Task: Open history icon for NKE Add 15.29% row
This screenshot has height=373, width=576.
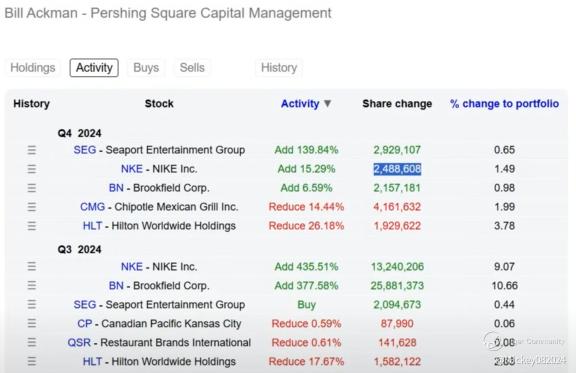Action: (x=32, y=169)
